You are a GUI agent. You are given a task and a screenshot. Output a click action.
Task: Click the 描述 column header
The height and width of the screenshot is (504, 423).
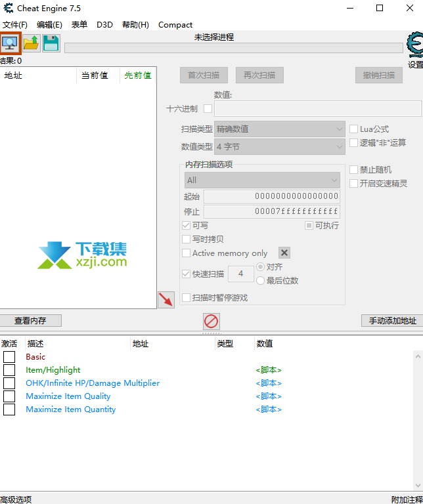coord(78,344)
